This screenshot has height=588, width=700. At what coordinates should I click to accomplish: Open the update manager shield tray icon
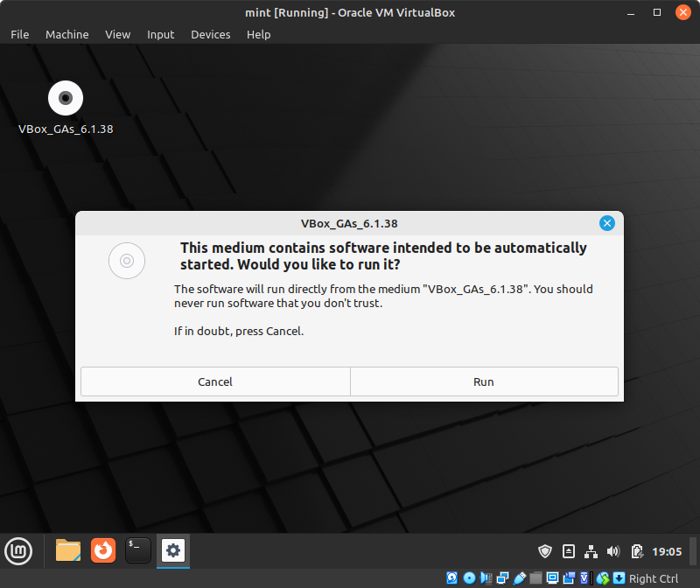[545, 551]
